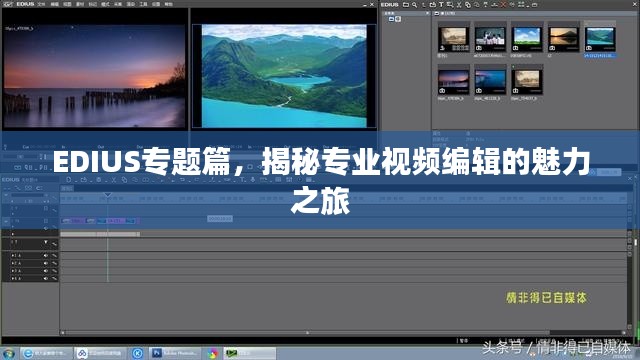This screenshot has width=640, height=360.
Task: Expand audio track 2 A triangle
Action: [x=13, y=263]
